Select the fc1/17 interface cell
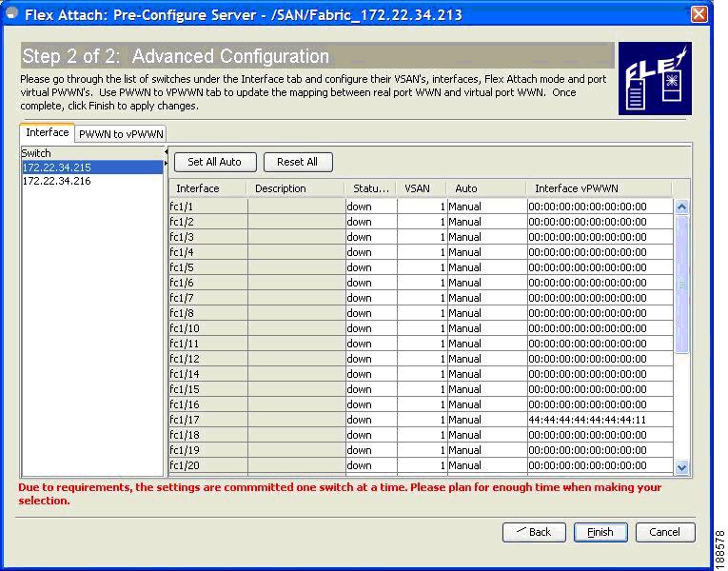728x571 pixels. coord(208,420)
